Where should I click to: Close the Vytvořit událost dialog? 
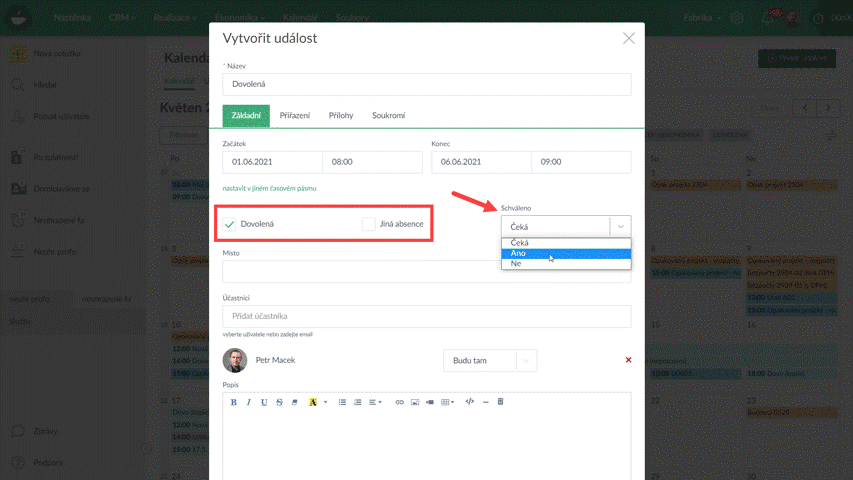tap(628, 38)
